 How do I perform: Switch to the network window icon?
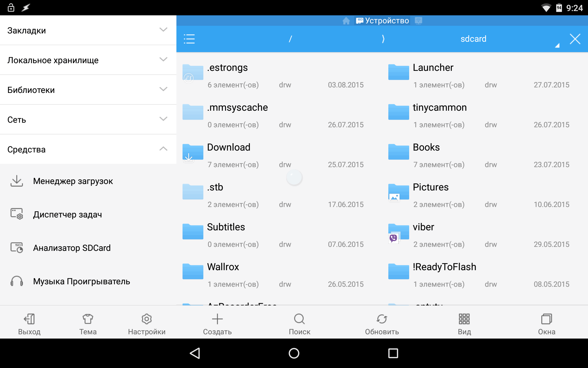418,21
